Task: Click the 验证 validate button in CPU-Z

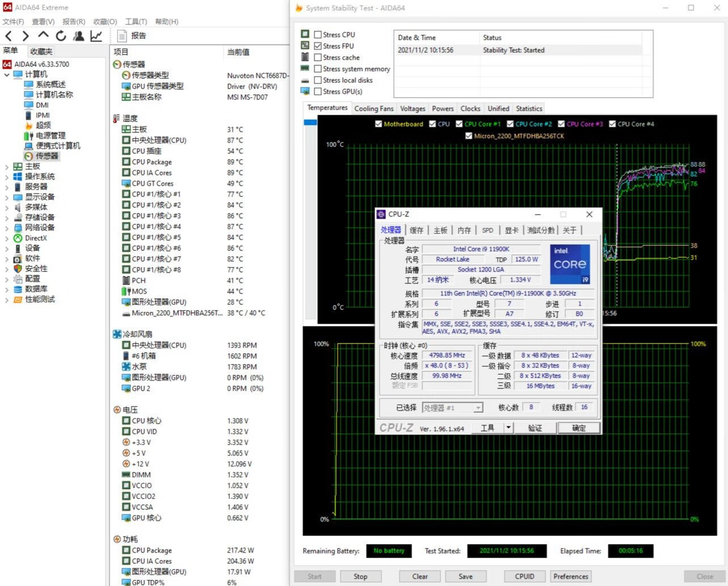Action: [x=535, y=428]
